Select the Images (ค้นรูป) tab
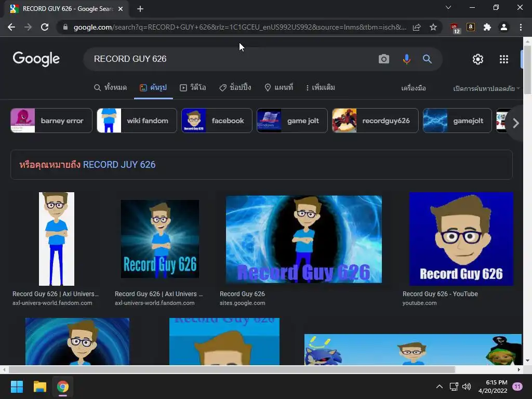 [x=153, y=87]
